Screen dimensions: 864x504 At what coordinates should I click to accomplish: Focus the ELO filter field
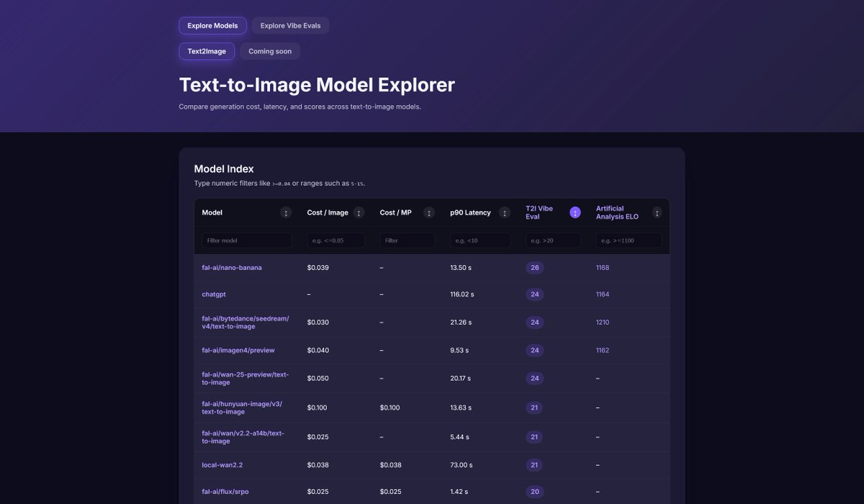pos(629,240)
